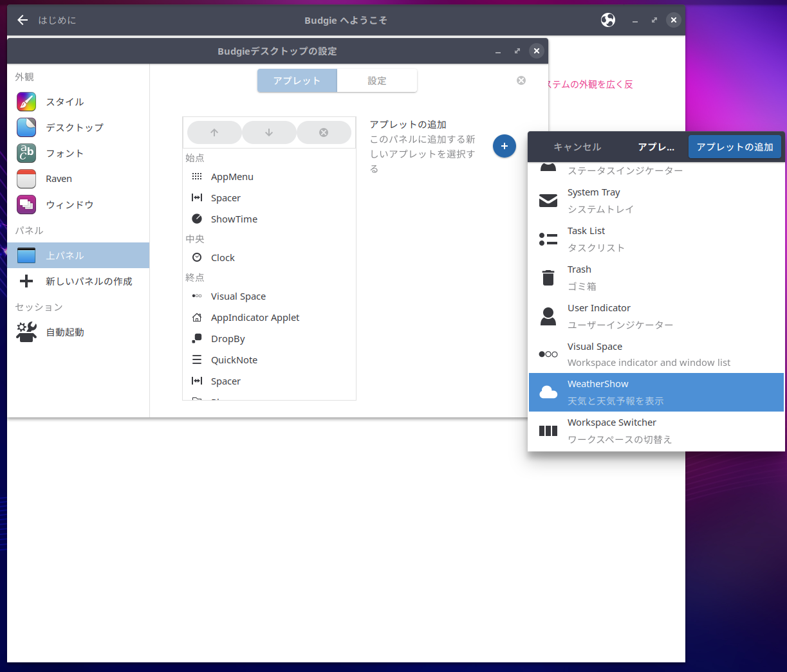Select the Spacer below QuickNote
This screenshot has width=787, height=672.
(270, 381)
